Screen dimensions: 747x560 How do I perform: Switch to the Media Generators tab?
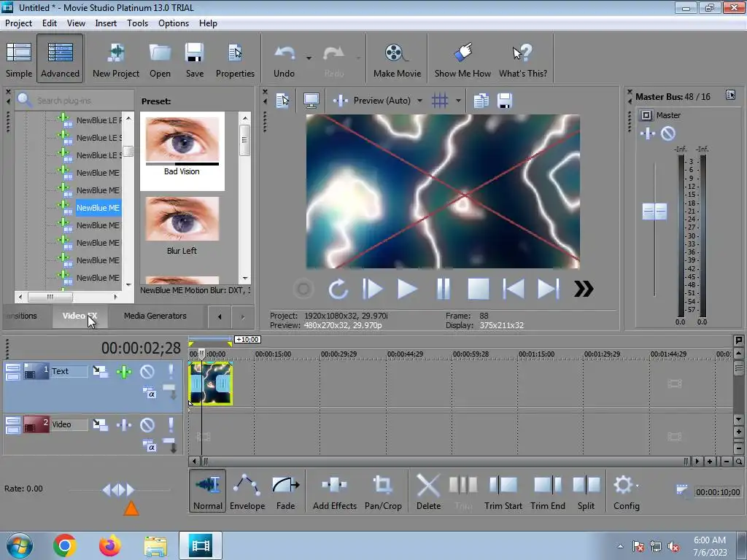pyautogui.click(x=155, y=316)
